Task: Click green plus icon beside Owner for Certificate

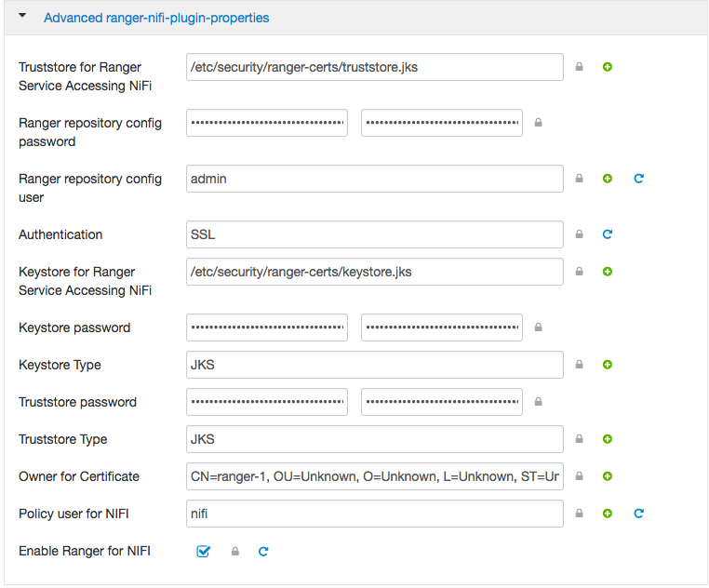Action: [x=608, y=476]
